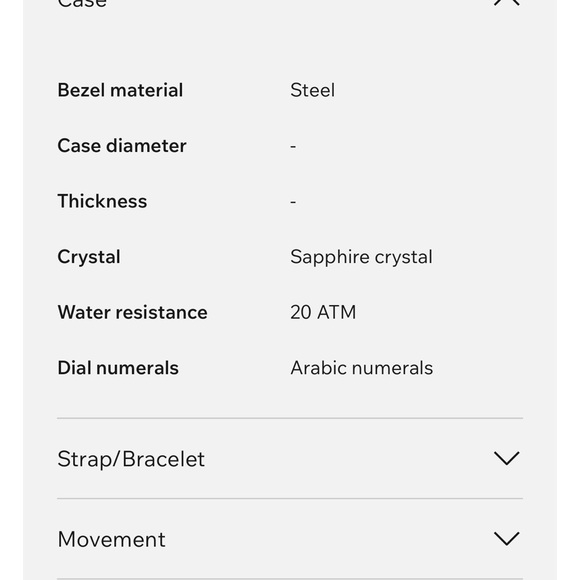
Task: Click the Arabic numerals value
Action: point(361,368)
